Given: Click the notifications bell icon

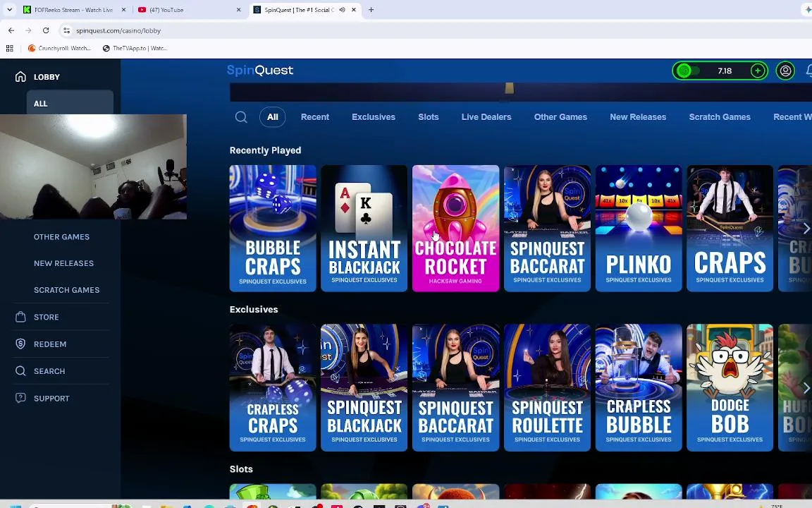Looking at the screenshot, I should coord(808,71).
